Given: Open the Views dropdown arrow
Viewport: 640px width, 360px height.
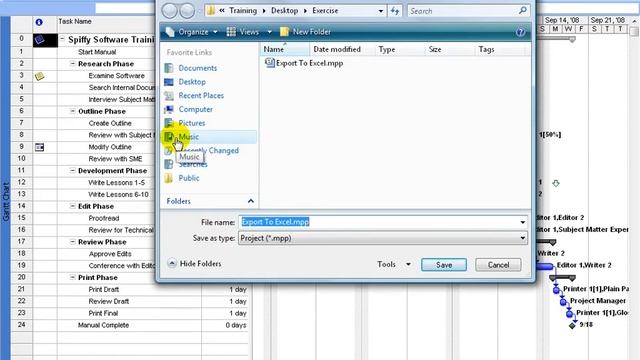Looking at the screenshot, I should pos(269,32).
